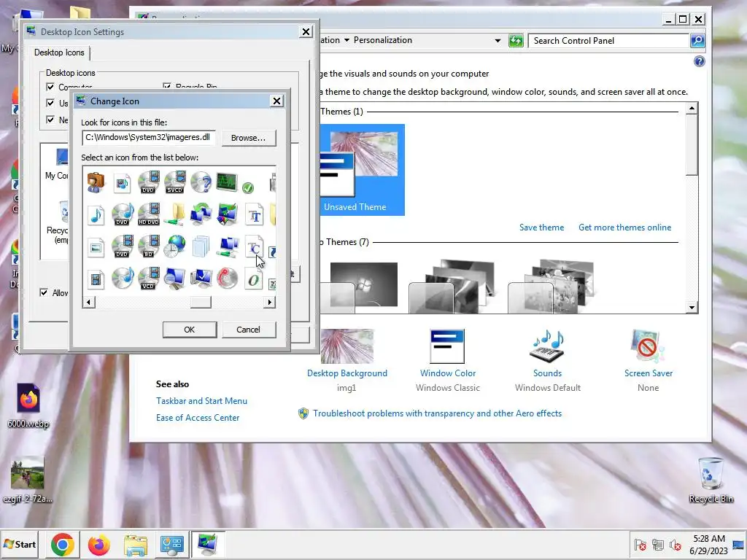
Task: Click the Personalization help question mark icon
Action: tap(699, 61)
